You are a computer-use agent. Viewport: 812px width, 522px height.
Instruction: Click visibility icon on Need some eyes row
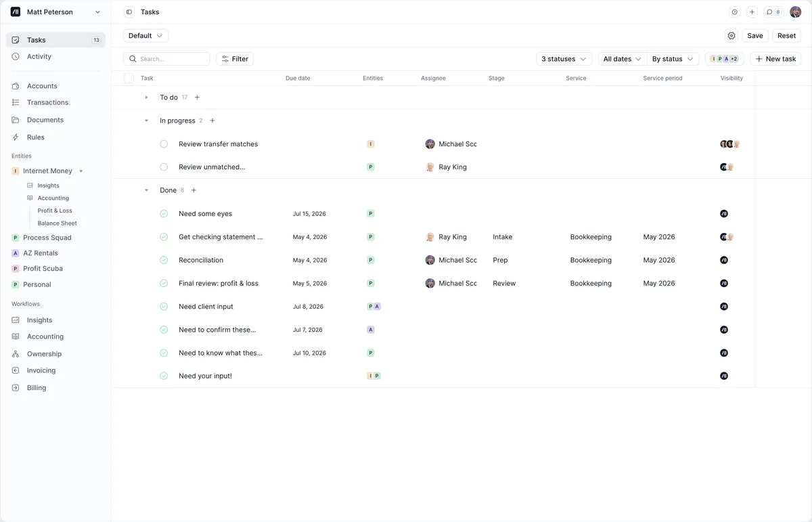(724, 214)
